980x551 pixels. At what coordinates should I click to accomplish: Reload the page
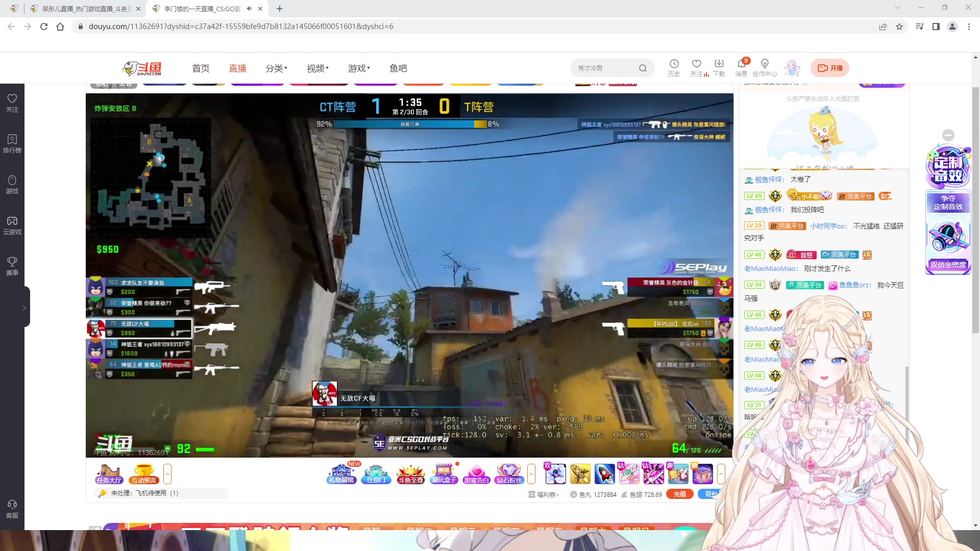pyautogui.click(x=44, y=27)
